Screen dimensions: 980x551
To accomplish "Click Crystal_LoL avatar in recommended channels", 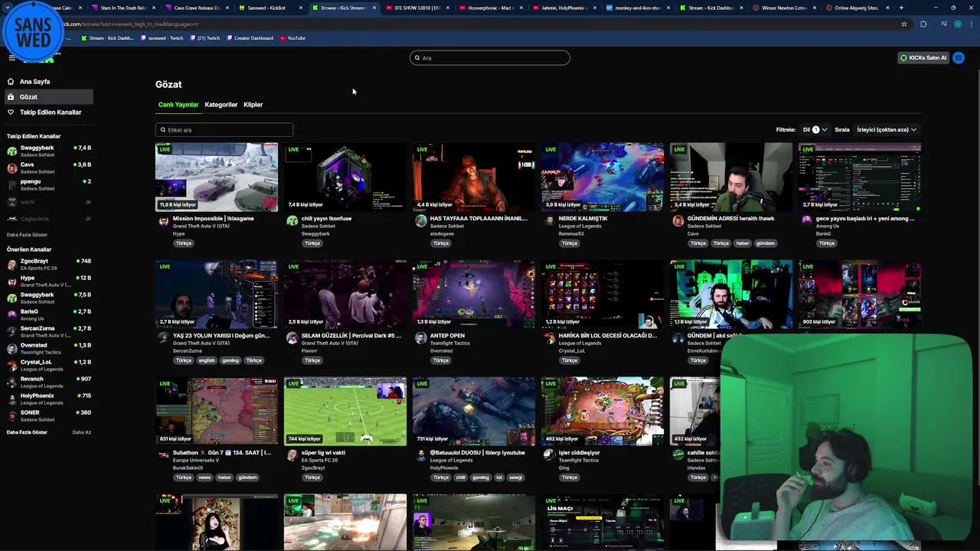I will 11,365.
